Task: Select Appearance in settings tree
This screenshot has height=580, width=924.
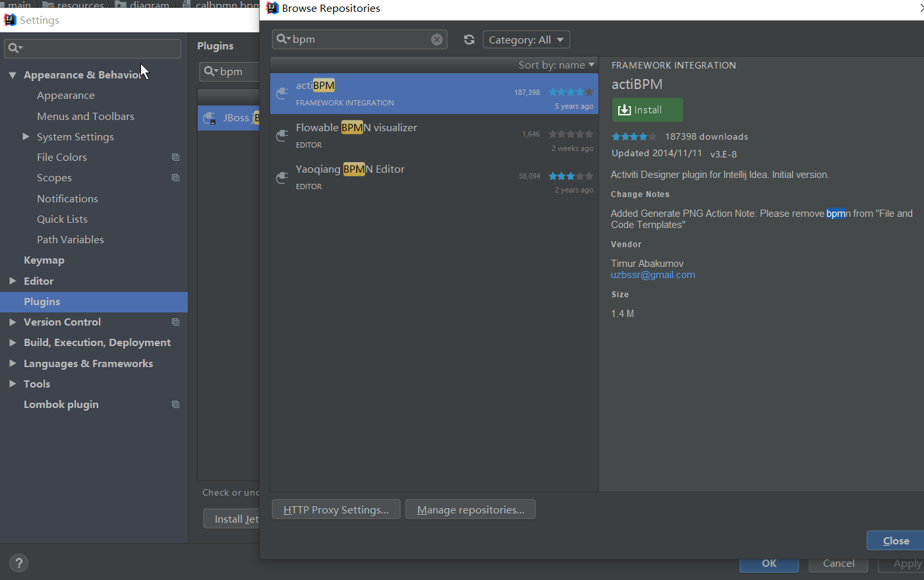Action: point(66,96)
